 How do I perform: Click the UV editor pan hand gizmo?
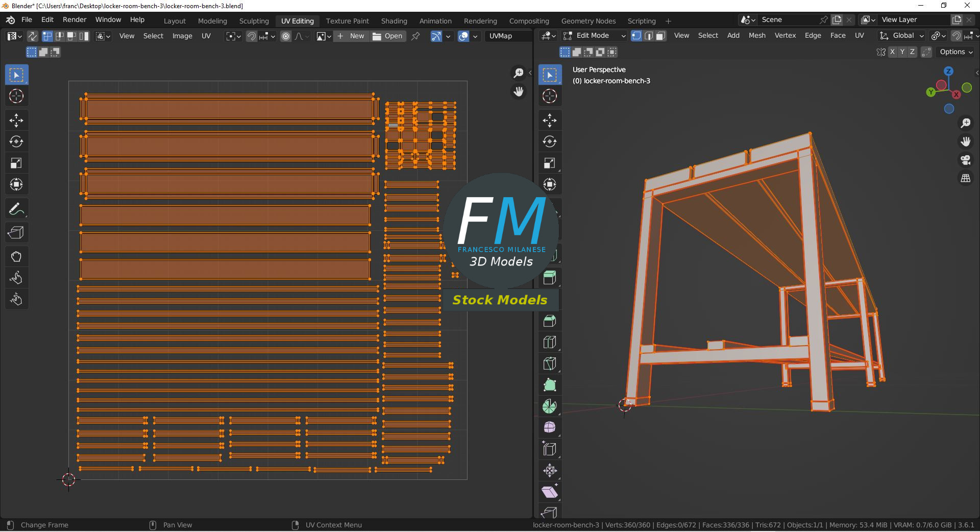(519, 92)
